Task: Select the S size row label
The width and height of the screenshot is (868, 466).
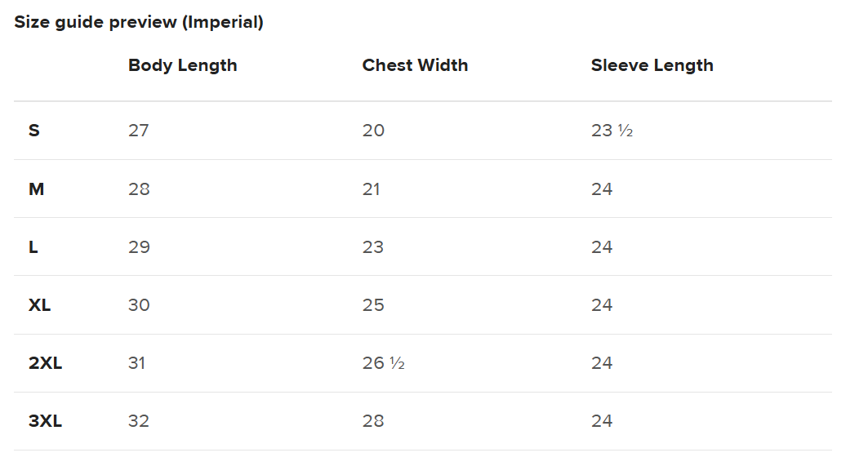Action: pyautogui.click(x=34, y=131)
